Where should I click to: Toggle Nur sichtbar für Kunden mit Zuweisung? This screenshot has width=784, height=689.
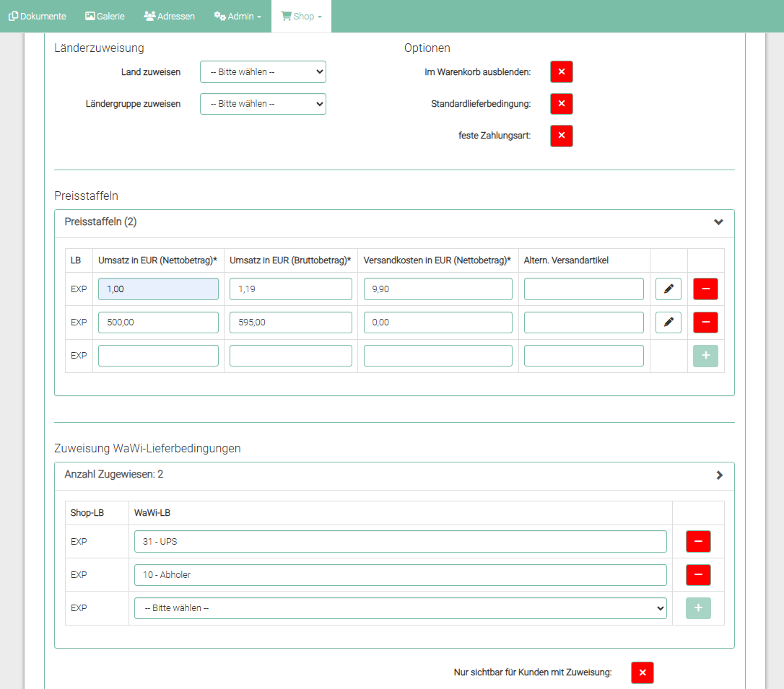pyautogui.click(x=642, y=672)
